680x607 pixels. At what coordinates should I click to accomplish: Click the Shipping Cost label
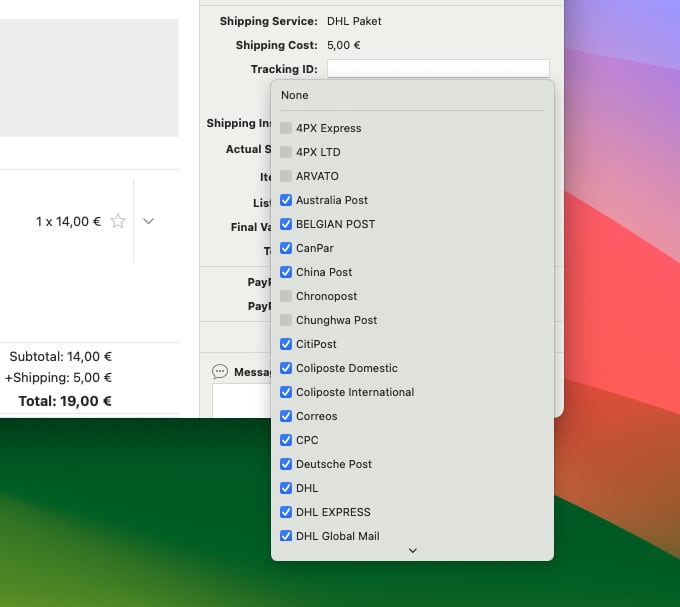pos(277,45)
